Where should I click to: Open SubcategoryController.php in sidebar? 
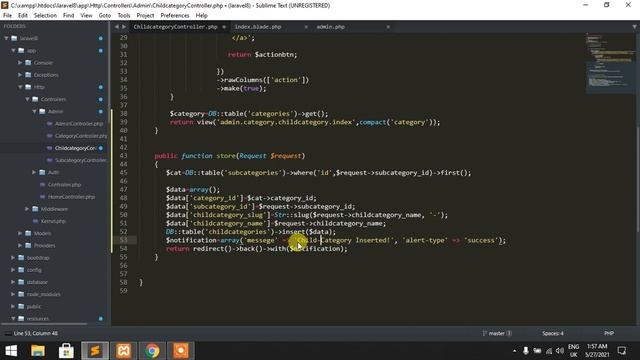pos(80,160)
